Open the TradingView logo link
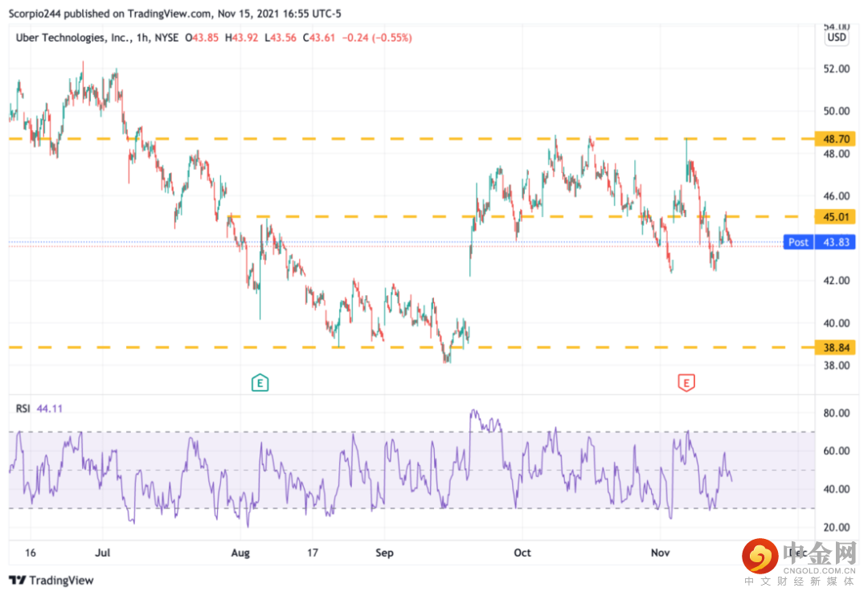 [51, 580]
